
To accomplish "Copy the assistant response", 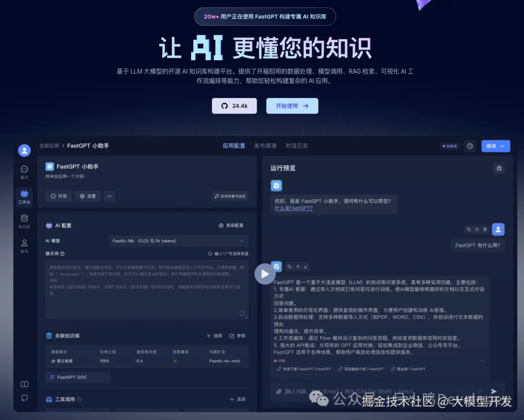I will (289, 267).
